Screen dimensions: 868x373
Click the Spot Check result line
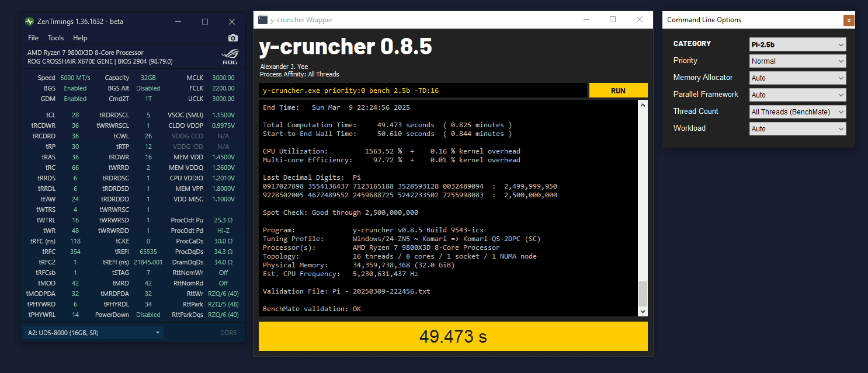pos(341,212)
